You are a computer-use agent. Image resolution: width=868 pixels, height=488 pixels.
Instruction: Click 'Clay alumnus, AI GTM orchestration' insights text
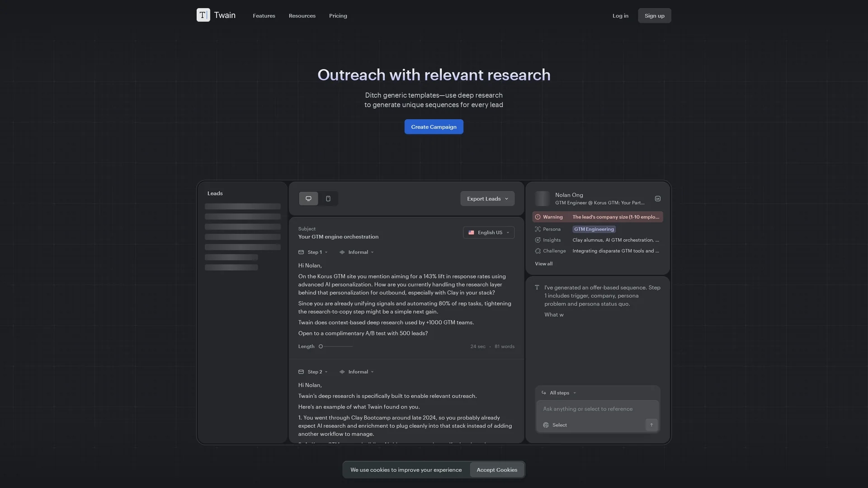[616, 240]
